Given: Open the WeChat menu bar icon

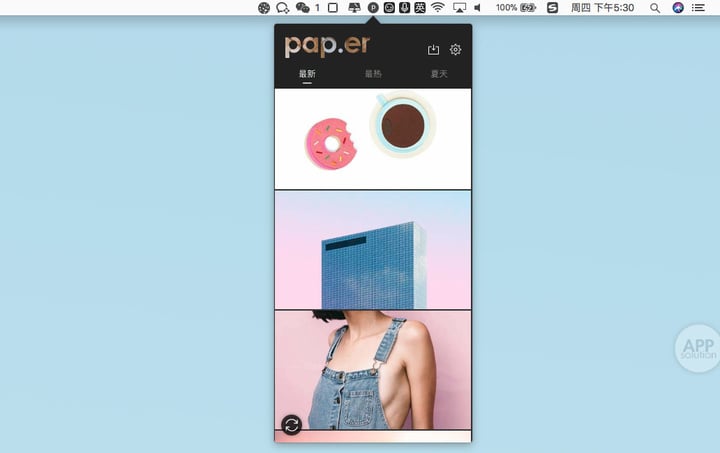Looking at the screenshot, I should coord(303,8).
